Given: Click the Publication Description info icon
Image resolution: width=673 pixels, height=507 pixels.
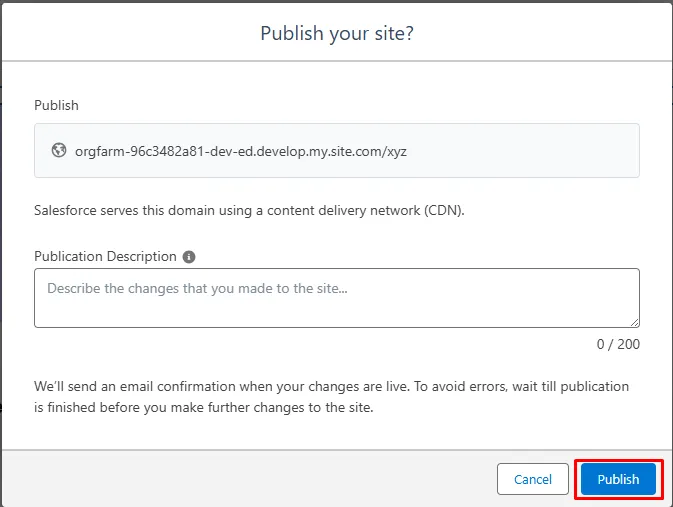Looking at the screenshot, I should pos(189,256).
